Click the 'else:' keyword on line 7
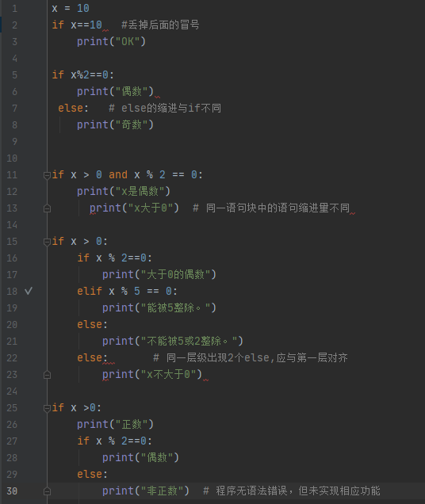425x504 pixels. tap(73, 108)
